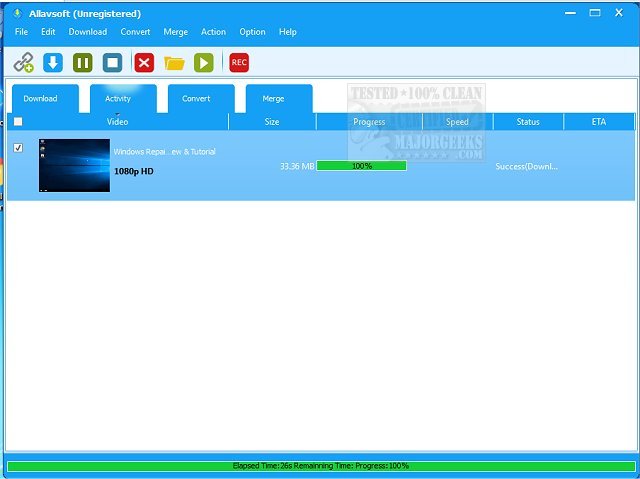The height and width of the screenshot is (479, 640).
Task: Open the Edit menu
Action: [48, 32]
